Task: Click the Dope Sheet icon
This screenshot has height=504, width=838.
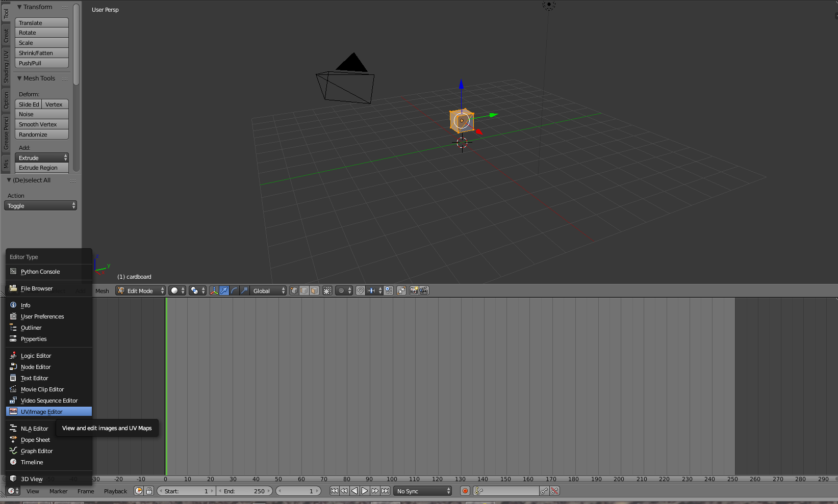Action: pos(13,440)
